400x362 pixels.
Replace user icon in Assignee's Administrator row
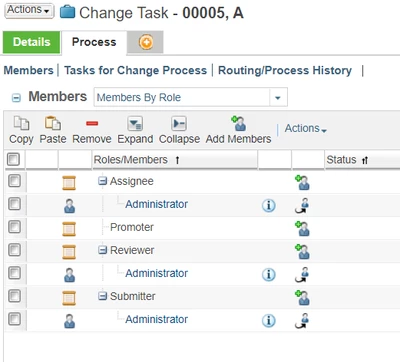pyautogui.click(x=302, y=206)
